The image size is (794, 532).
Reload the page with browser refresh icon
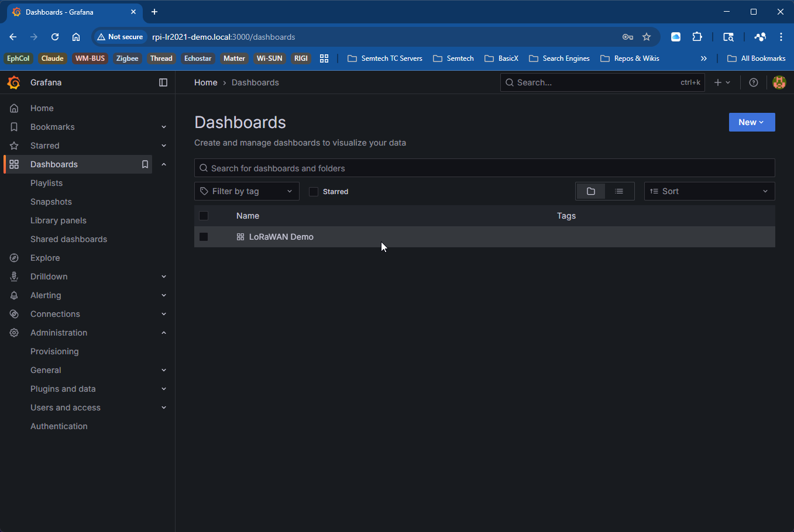[x=55, y=37]
